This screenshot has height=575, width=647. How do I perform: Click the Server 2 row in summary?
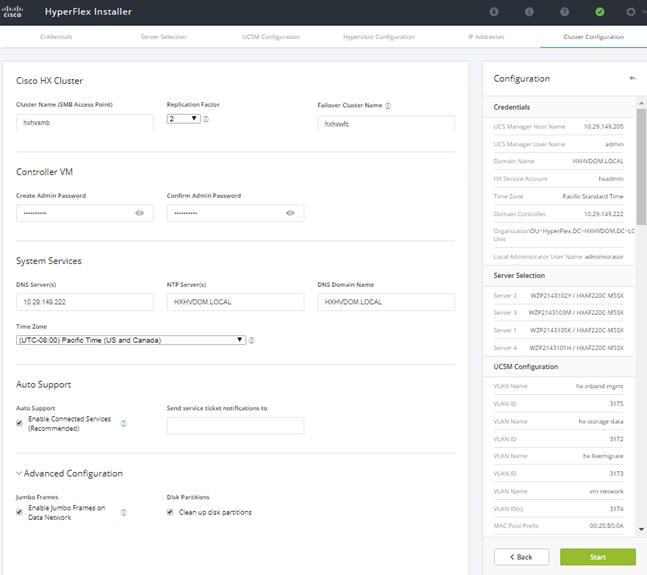point(558,296)
